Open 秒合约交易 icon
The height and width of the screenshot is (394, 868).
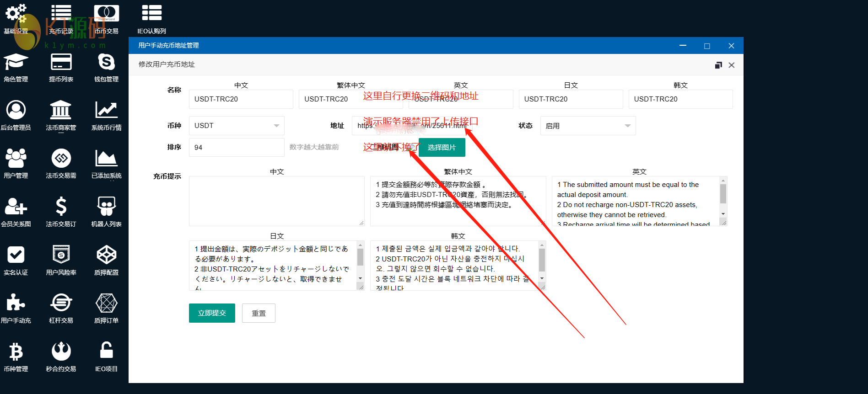click(61, 351)
